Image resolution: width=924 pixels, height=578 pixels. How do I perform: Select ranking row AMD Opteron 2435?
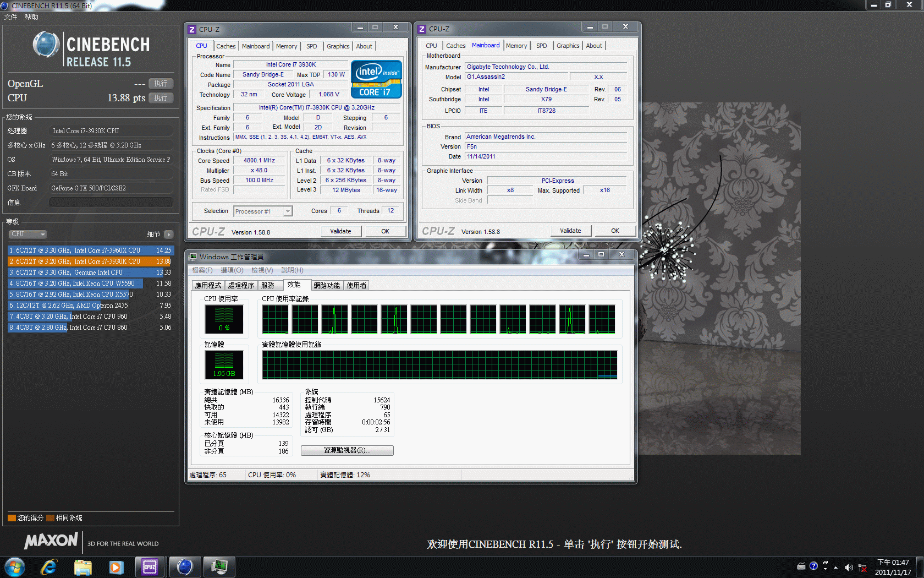90,306
